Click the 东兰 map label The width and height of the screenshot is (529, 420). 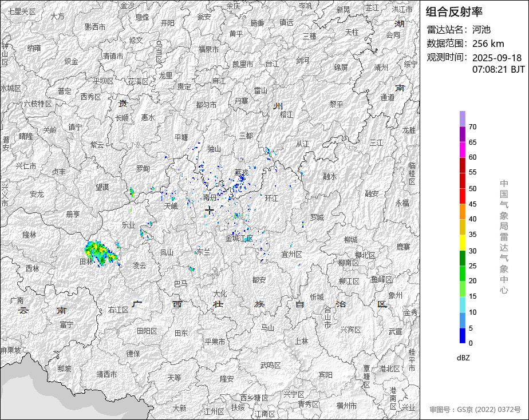point(203,252)
